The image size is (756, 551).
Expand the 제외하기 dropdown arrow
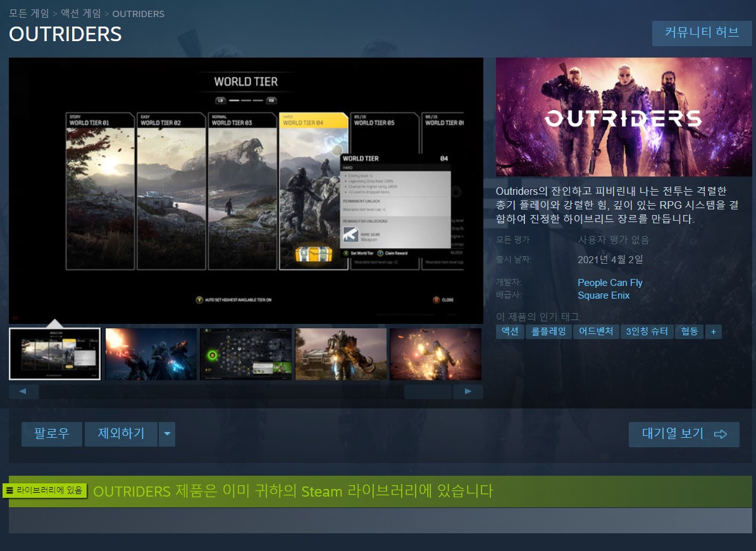click(x=167, y=434)
